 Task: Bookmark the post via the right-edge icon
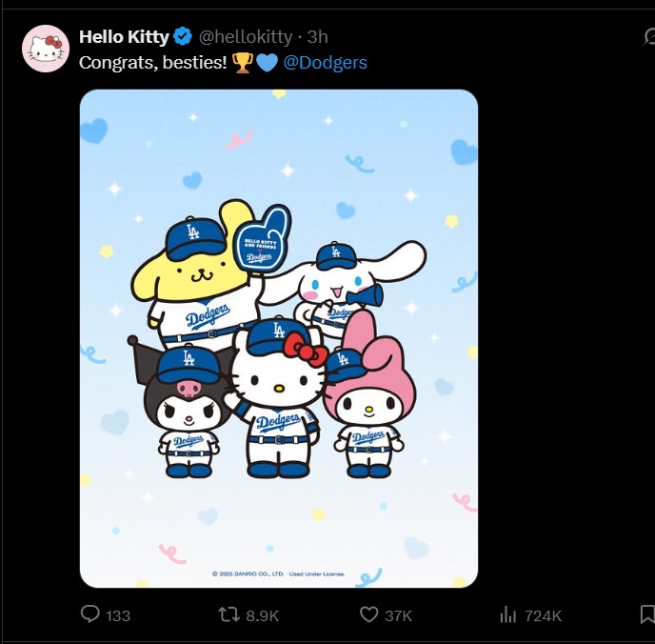pos(648,615)
